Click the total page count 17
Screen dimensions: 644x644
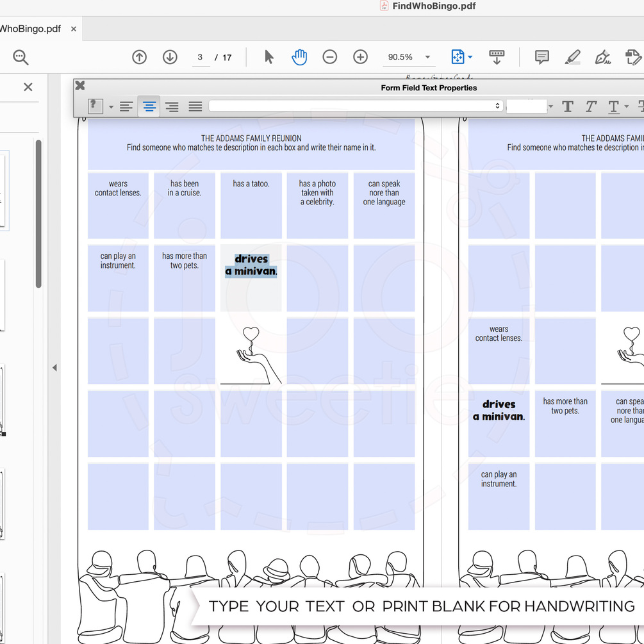click(227, 58)
